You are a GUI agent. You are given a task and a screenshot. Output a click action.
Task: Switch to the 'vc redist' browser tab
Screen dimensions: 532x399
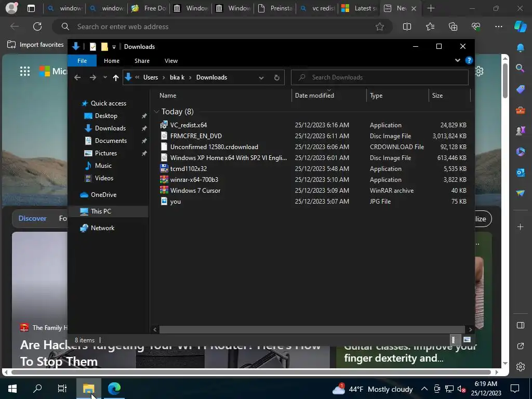pos(317,8)
